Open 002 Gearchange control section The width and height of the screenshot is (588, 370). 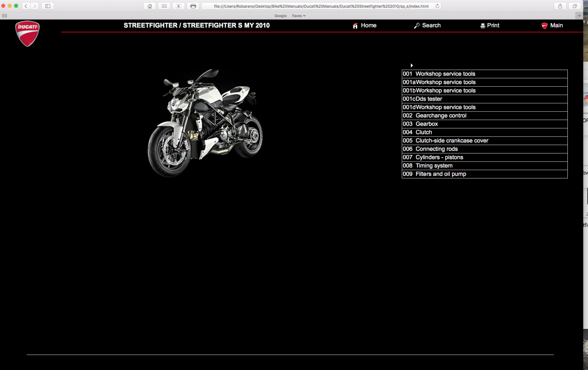click(485, 116)
